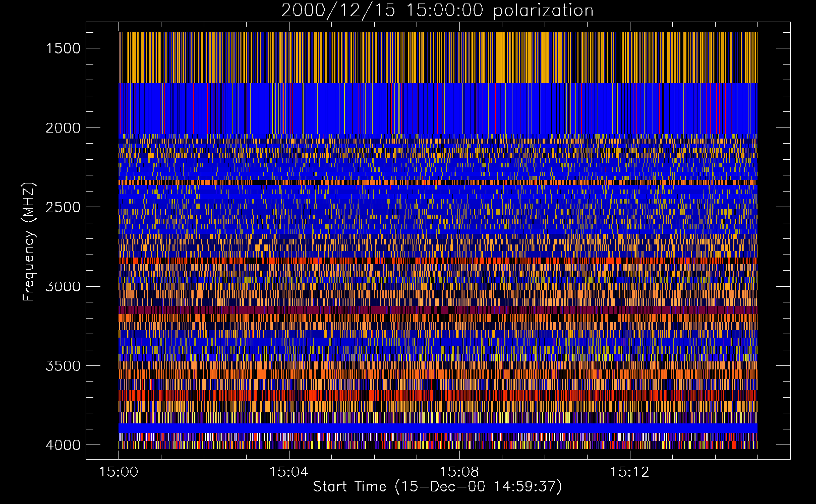Select the 2500 frequency tick label

pos(63,207)
